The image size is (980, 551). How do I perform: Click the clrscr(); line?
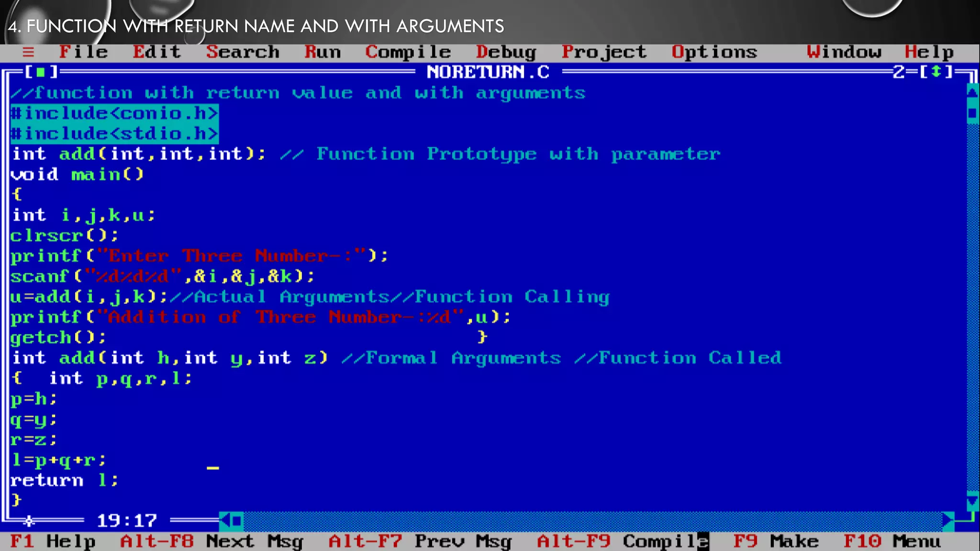[x=65, y=236]
